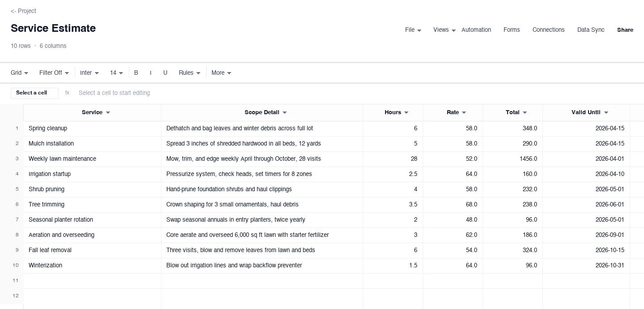Select the Hours column header label
This screenshot has height=309, width=644.
[393, 112]
